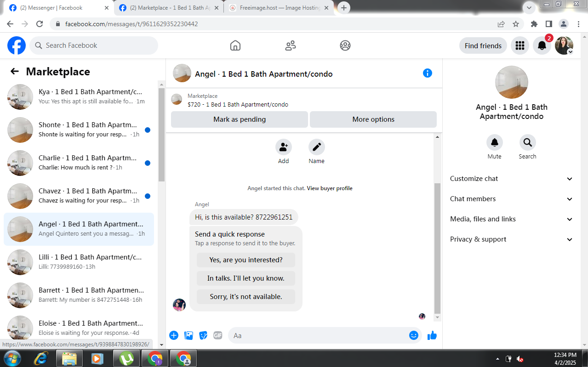Open notifications bell with 2 badge

(542, 45)
